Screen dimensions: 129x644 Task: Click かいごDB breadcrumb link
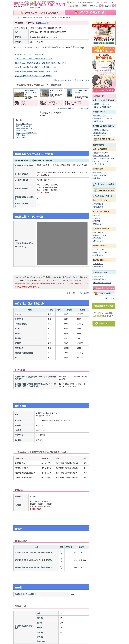(17, 18)
